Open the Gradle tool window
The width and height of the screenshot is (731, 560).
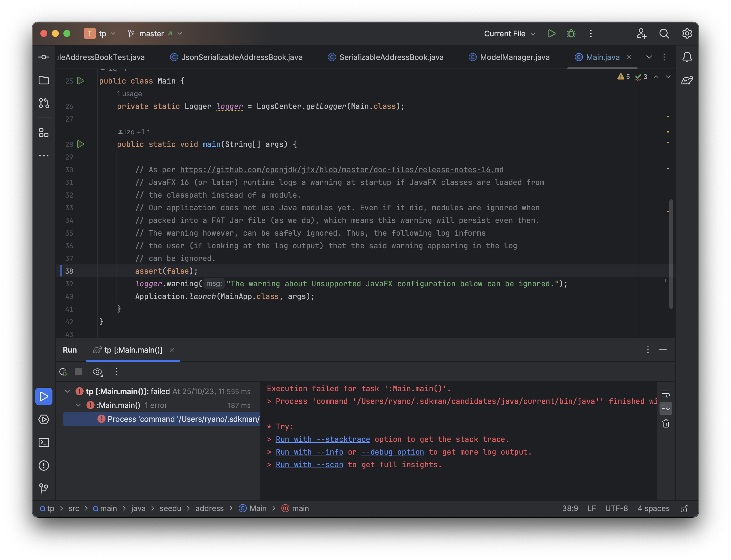pos(687,80)
